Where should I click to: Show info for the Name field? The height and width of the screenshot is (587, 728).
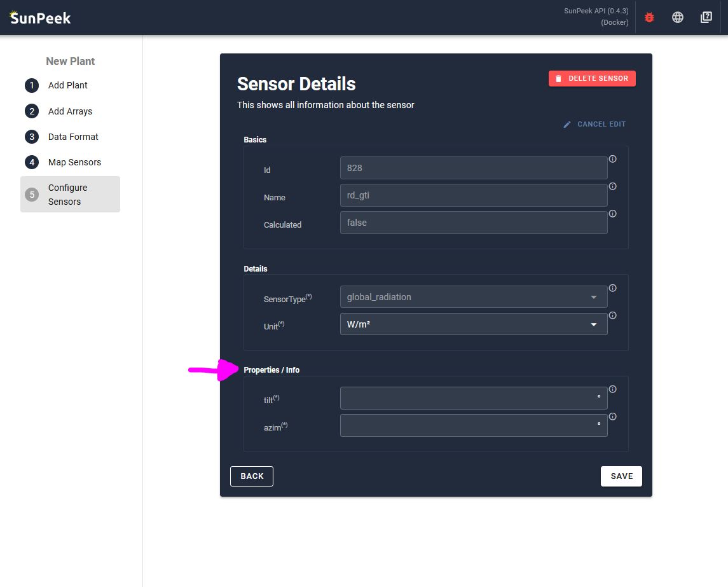[x=612, y=186]
